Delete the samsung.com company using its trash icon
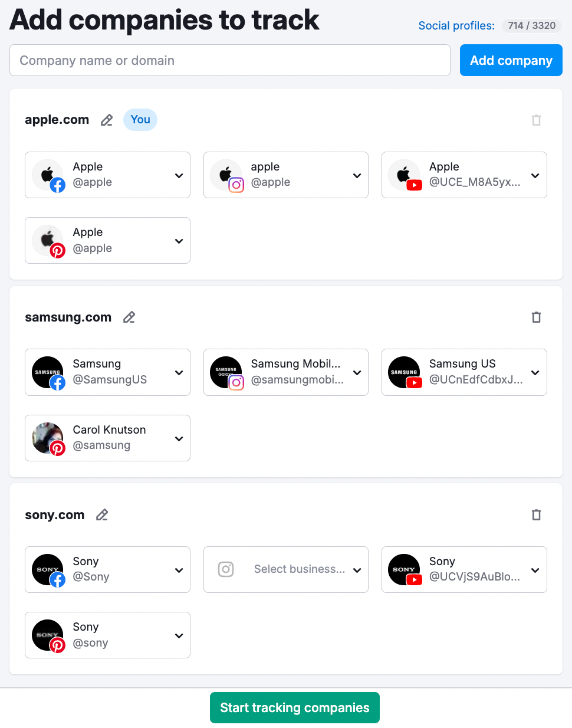The height and width of the screenshot is (728, 572). (536, 317)
